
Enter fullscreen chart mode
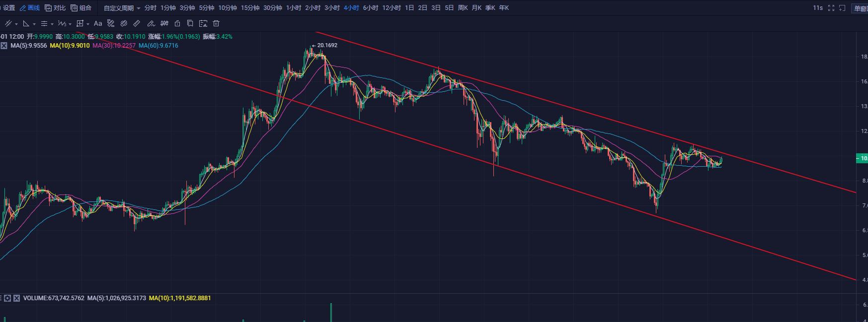pyautogui.click(x=831, y=8)
